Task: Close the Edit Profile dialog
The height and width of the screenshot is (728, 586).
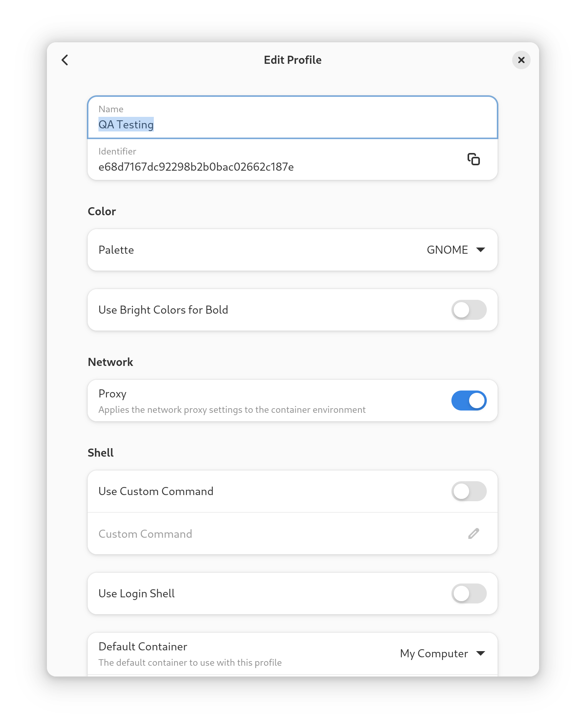Action: [x=521, y=60]
